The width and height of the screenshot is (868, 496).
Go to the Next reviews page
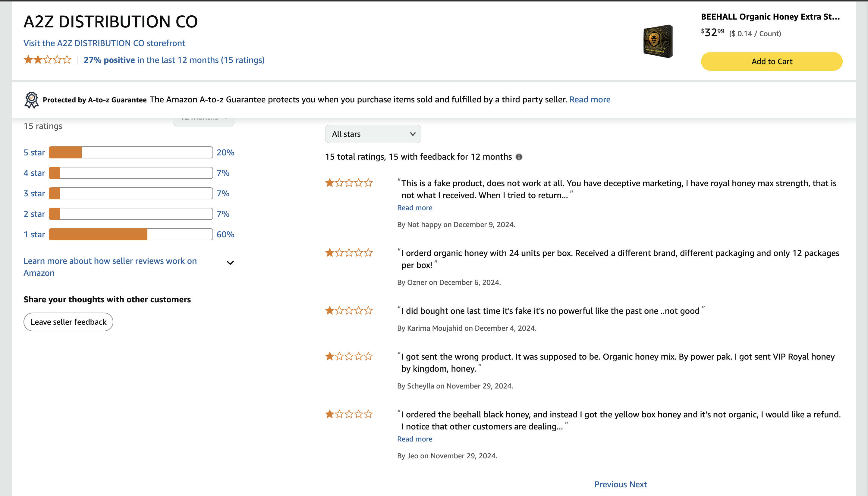tap(638, 485)
